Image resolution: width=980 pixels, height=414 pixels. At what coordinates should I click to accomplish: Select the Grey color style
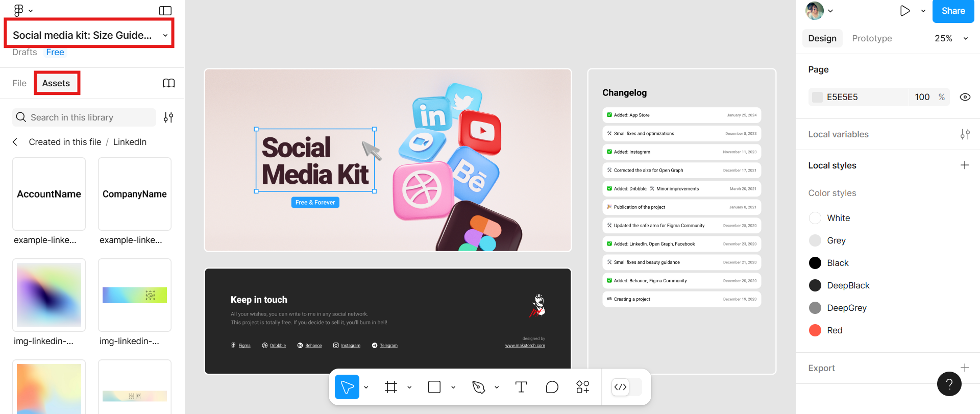[827, 240]
